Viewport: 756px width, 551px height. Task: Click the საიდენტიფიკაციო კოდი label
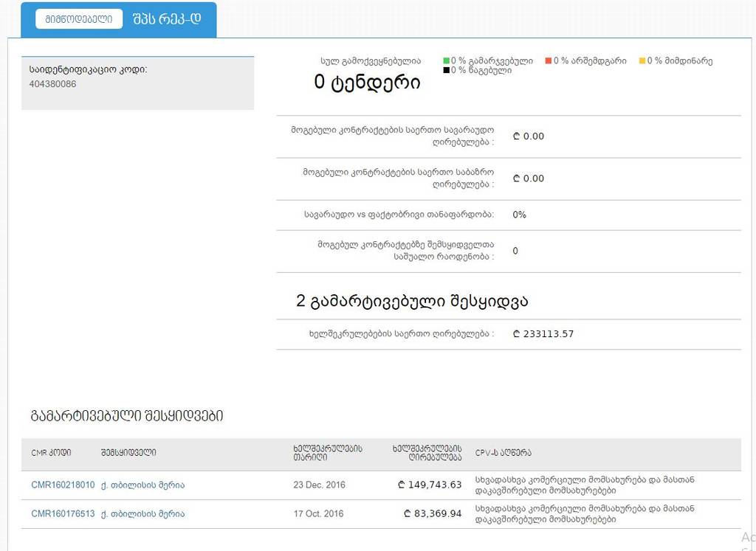coord(89,69)
